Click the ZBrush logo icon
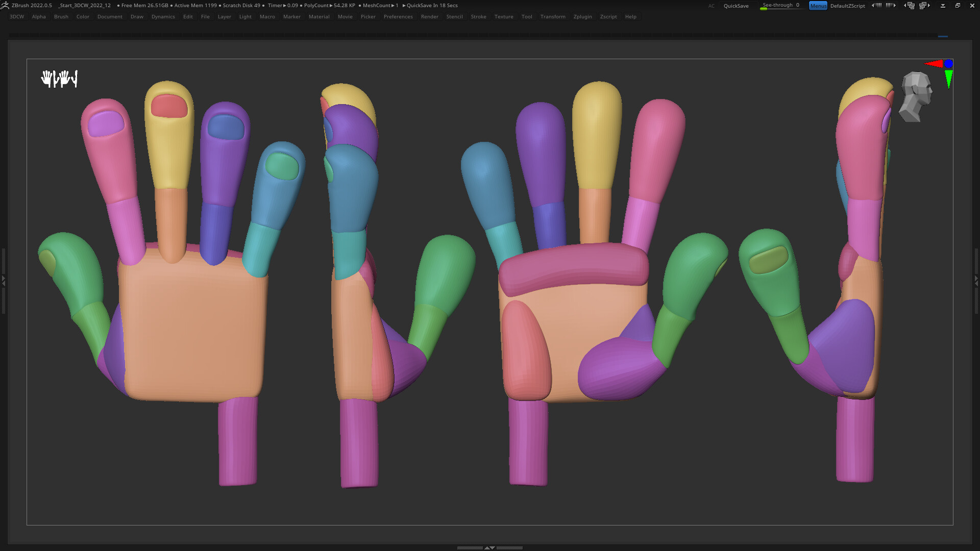Screen dimensions: 980x551 pyautogui.click(x=6, y=5)
